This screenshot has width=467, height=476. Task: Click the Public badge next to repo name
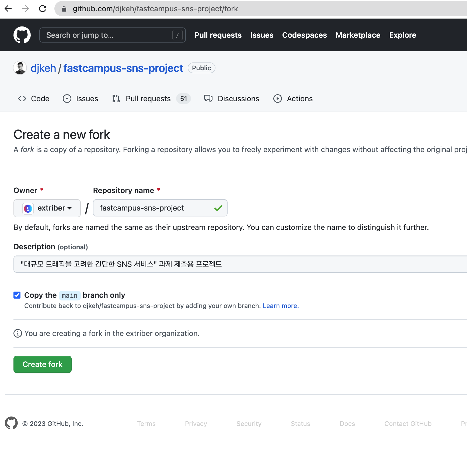(201, 68)
